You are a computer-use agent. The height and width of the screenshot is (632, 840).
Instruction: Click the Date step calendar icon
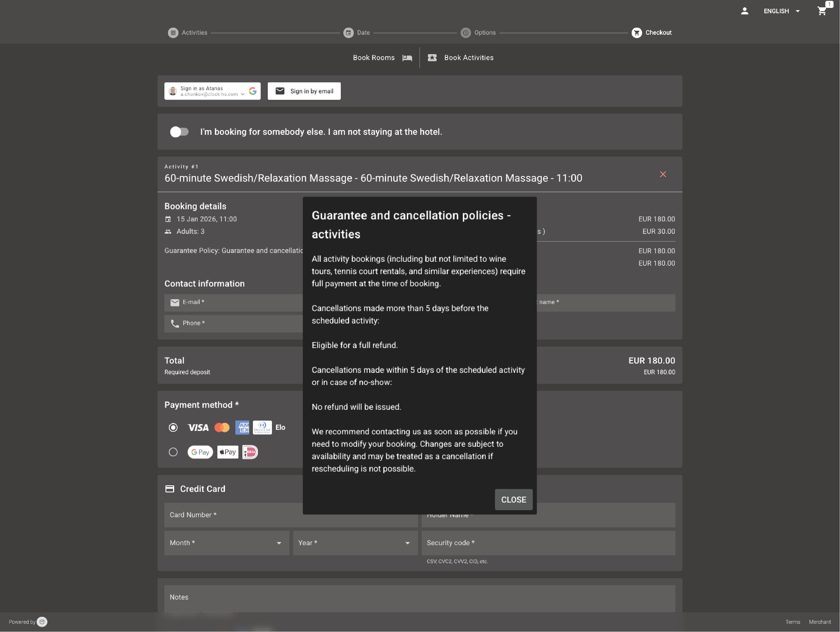point(348,33)
